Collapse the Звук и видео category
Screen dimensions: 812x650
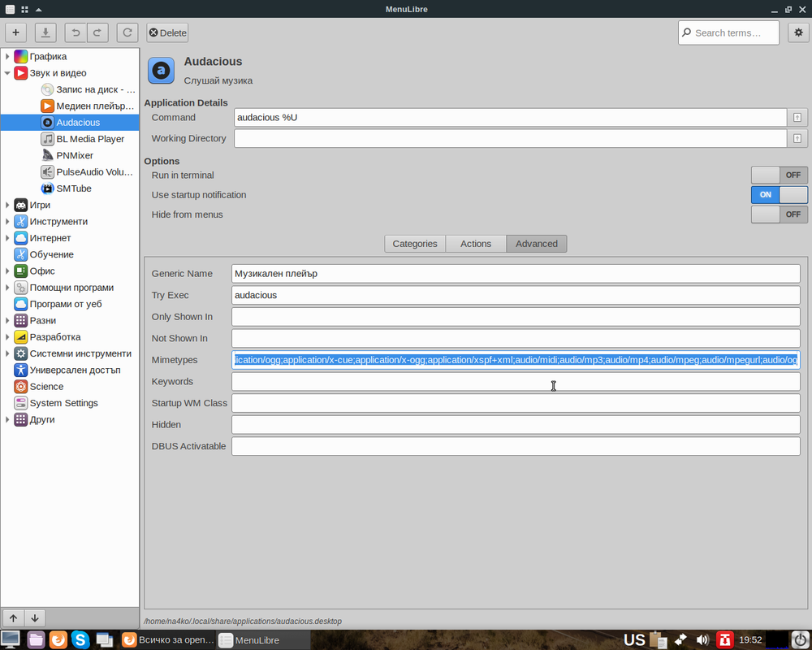7,73
